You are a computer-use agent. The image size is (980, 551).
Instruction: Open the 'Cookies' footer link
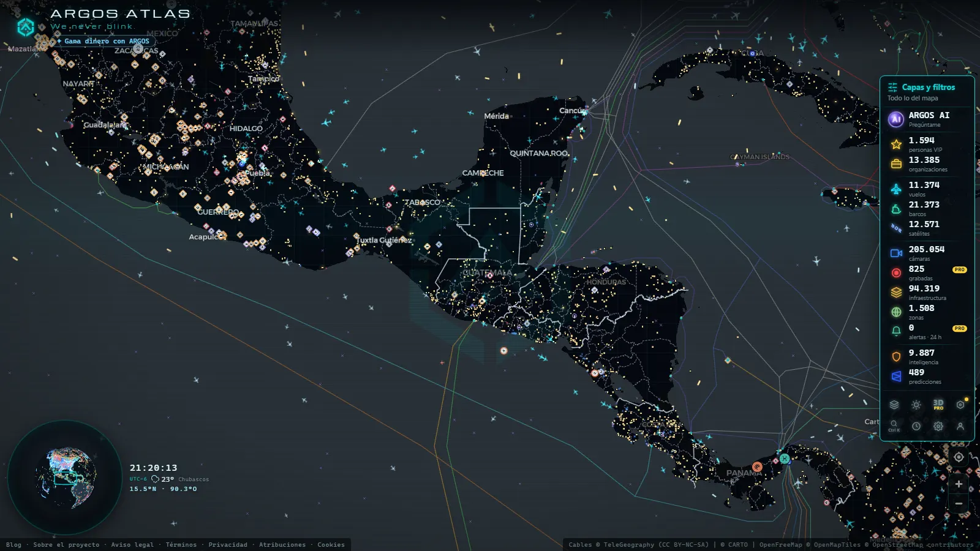pos(331,544)
